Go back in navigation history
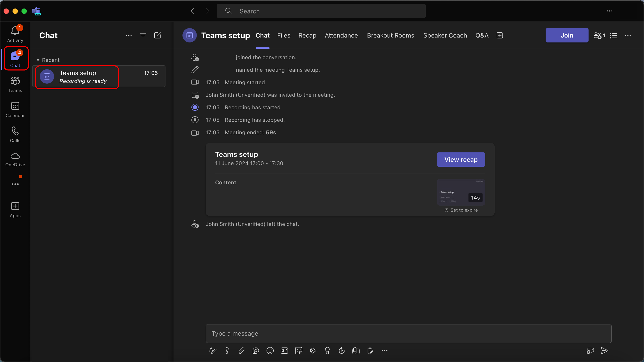 192,11
